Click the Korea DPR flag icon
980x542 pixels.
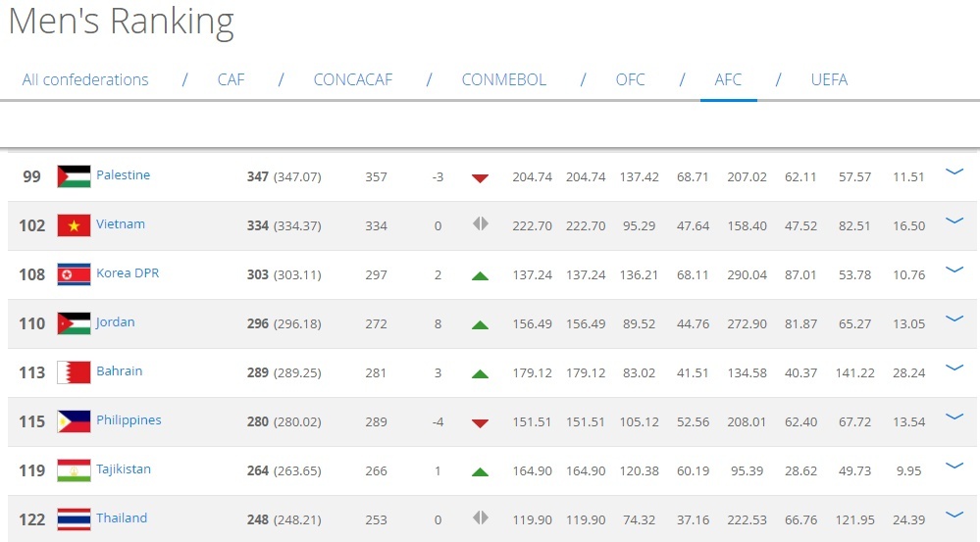(74, 274)
